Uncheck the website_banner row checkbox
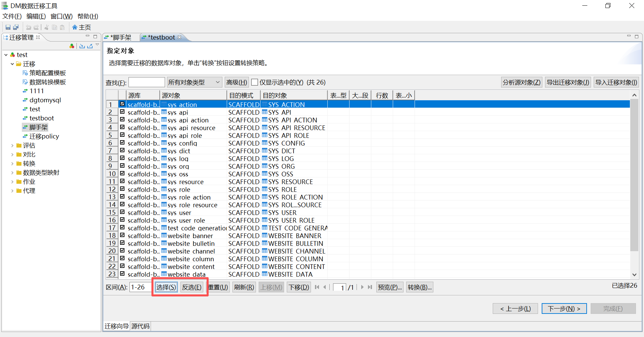 tap(122, 235)
